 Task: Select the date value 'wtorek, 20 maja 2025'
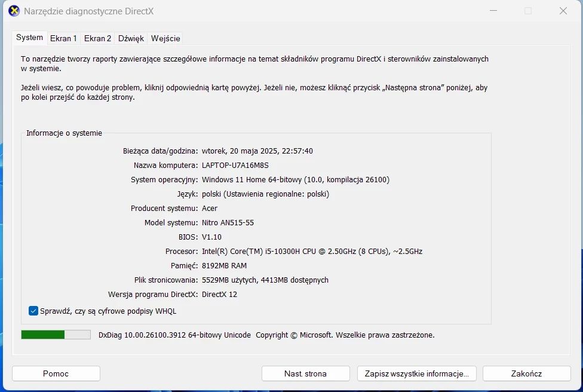[x=240, y=151]
